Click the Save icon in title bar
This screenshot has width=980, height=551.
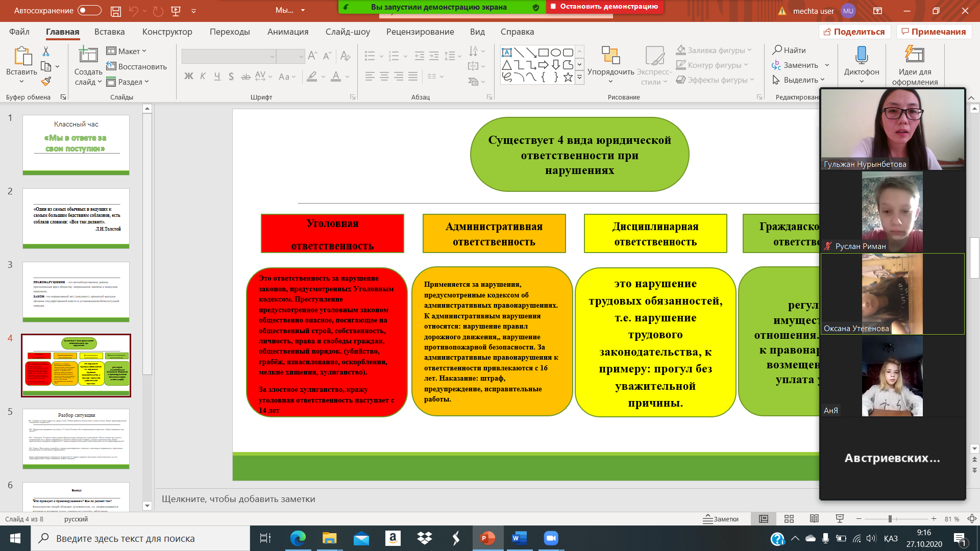pyautogui.click(x=116, y=11)
